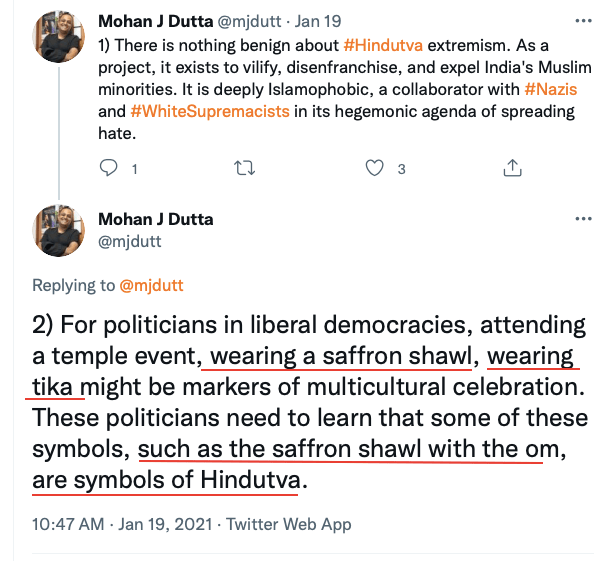Open the #Nazis hashtag
Viewport: 608px width, 561px height.
[x=551, y=89]
